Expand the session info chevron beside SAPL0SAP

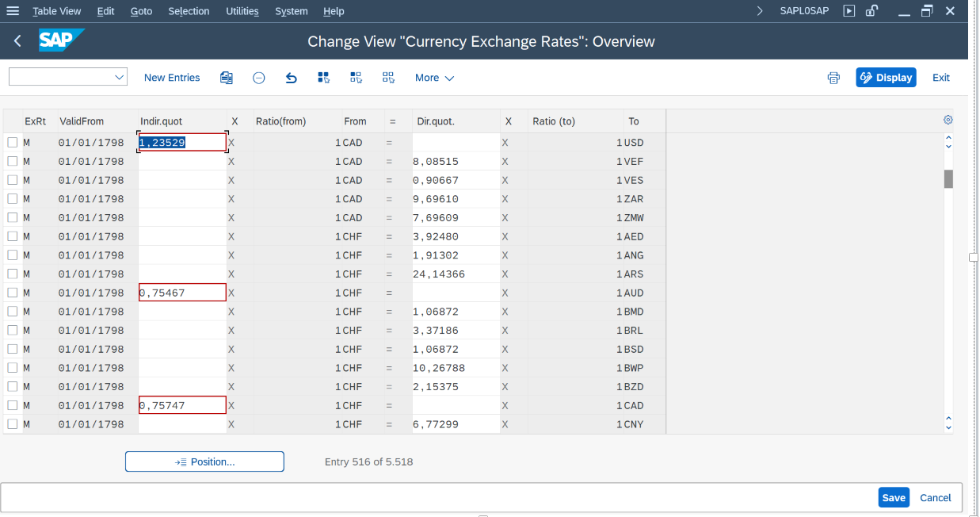pos(761,11)
